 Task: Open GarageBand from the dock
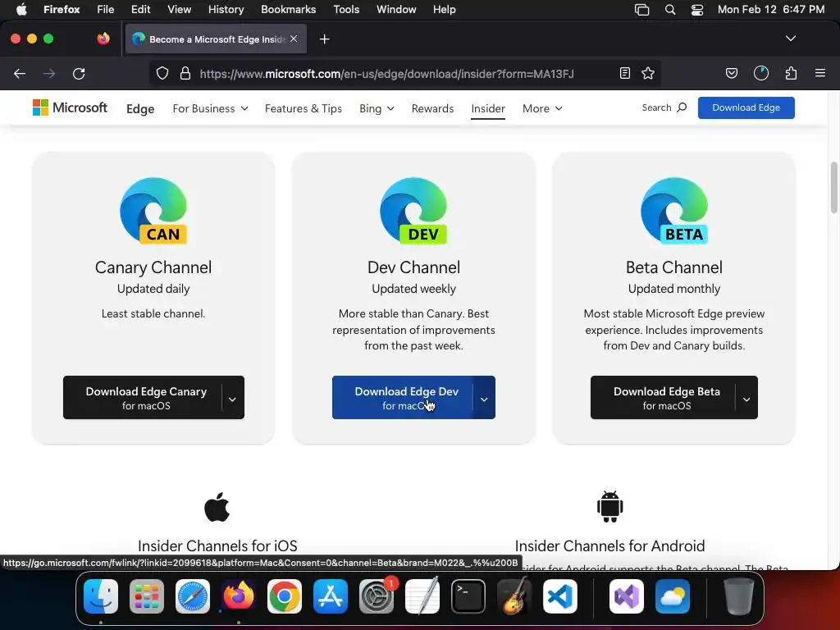[x=514, y=596]
